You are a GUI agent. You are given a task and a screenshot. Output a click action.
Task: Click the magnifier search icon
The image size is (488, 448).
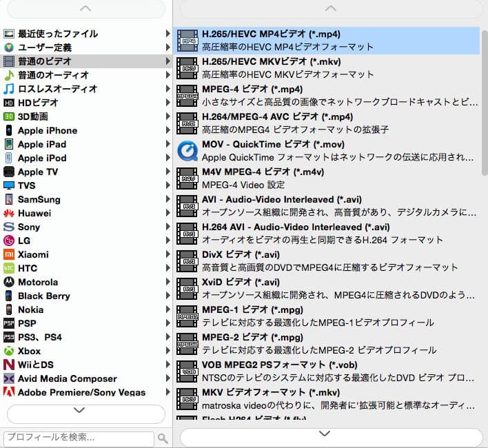click(163, 438)
